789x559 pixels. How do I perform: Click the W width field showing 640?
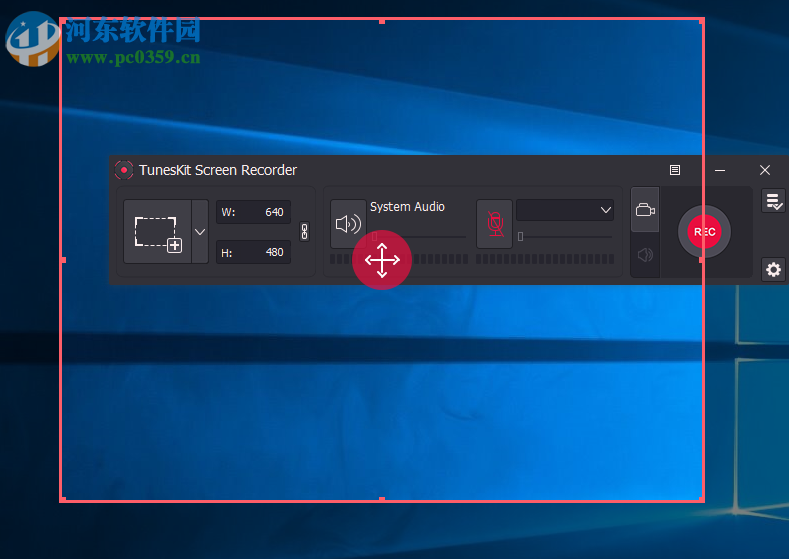coord(254,212)
